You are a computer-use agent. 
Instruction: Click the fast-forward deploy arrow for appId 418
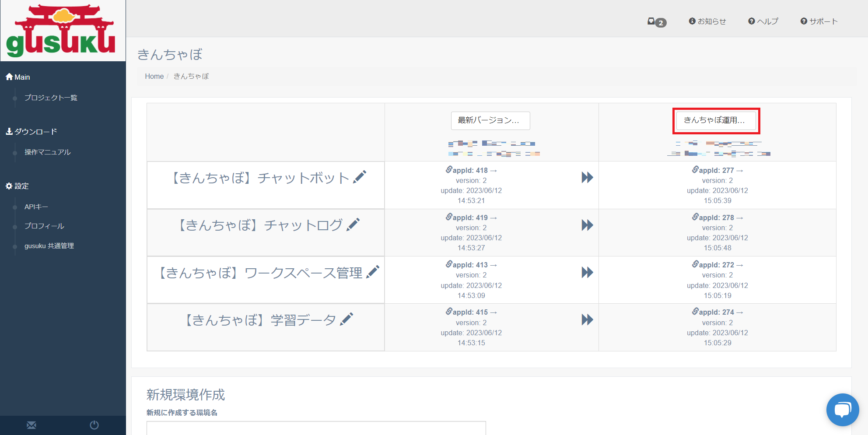coord(587,177)
